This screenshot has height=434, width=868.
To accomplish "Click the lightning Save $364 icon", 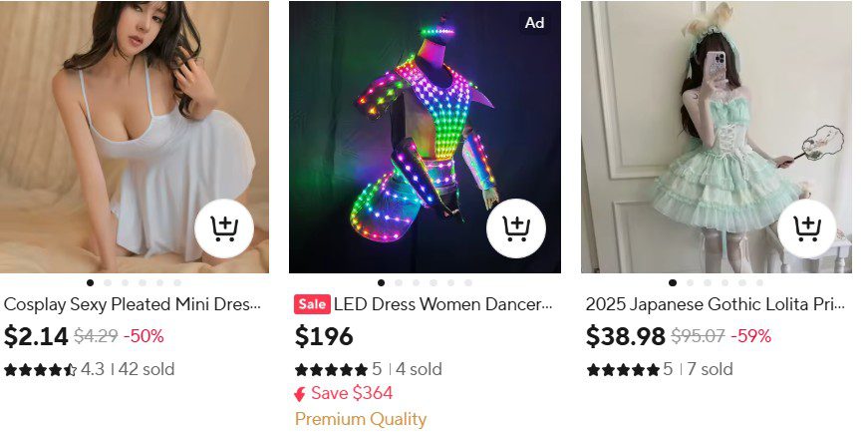I will (300, 394).
